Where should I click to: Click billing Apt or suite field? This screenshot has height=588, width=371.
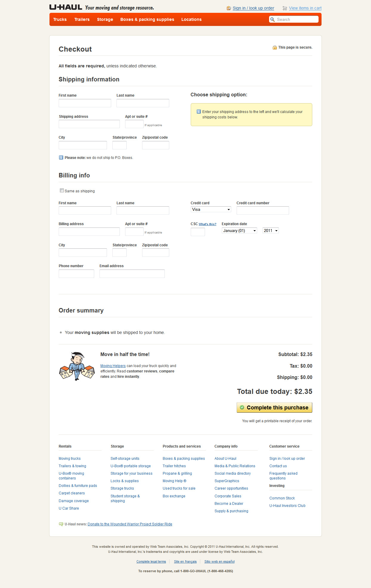(x=134, y=232)
